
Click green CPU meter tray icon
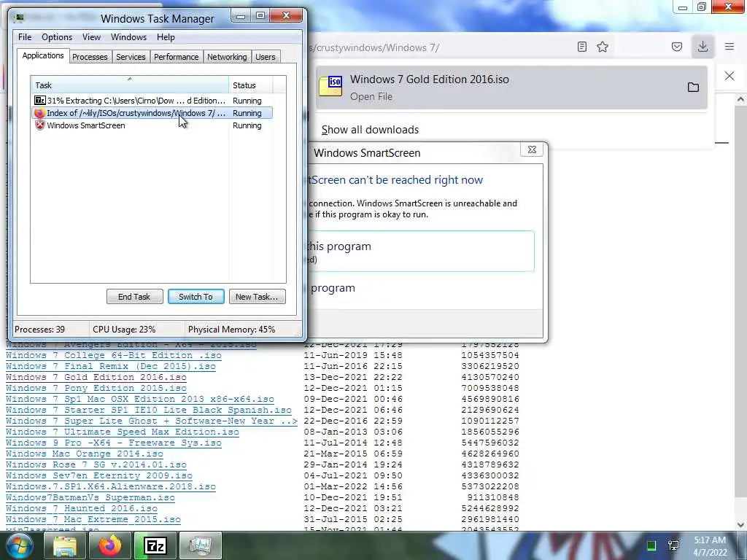pyautogui.click(x=651, y=545)
